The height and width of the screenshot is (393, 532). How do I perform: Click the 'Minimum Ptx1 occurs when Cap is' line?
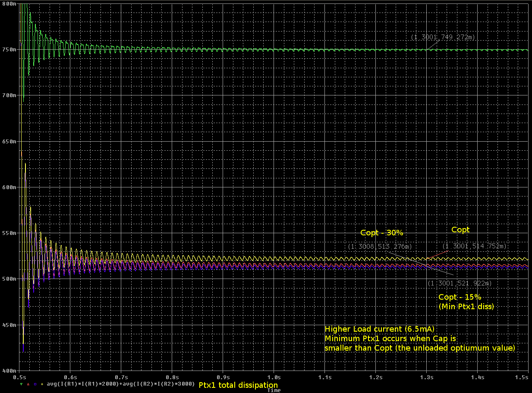tap(390, 338)
